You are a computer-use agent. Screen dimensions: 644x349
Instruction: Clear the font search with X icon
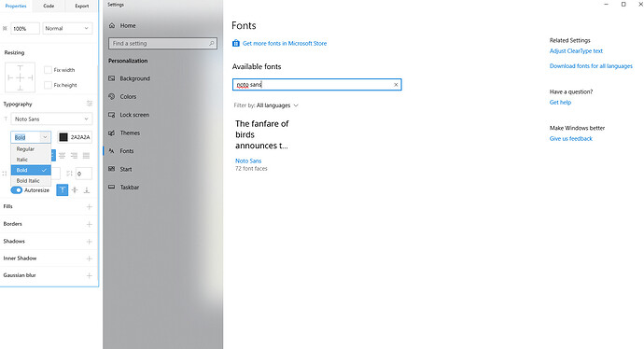[396, 85]
